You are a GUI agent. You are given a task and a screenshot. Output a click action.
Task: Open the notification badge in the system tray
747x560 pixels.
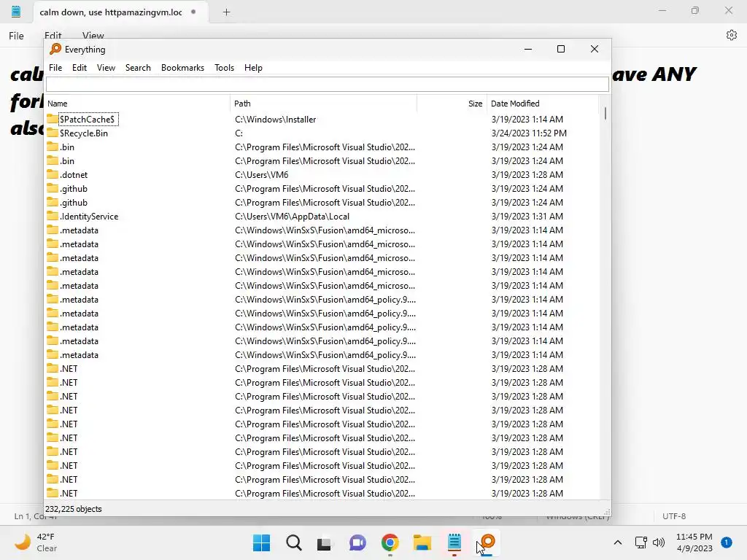[x=727, y=542]
